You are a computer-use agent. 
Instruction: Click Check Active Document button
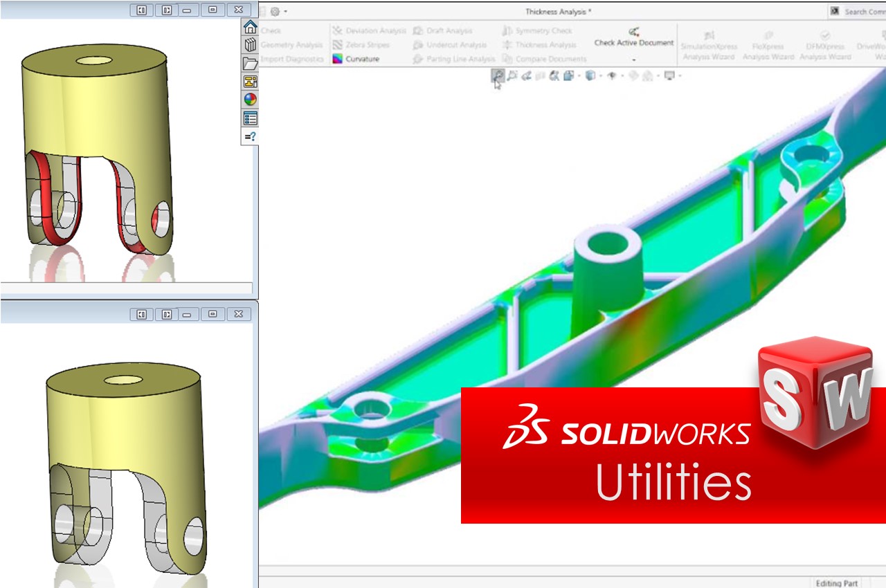tap(634, 37)
